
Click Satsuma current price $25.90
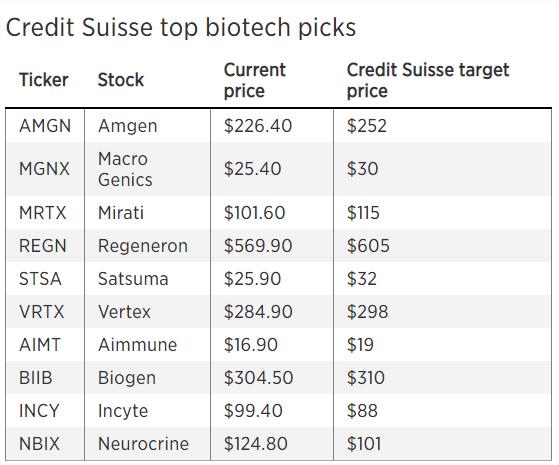pos(252,279)
